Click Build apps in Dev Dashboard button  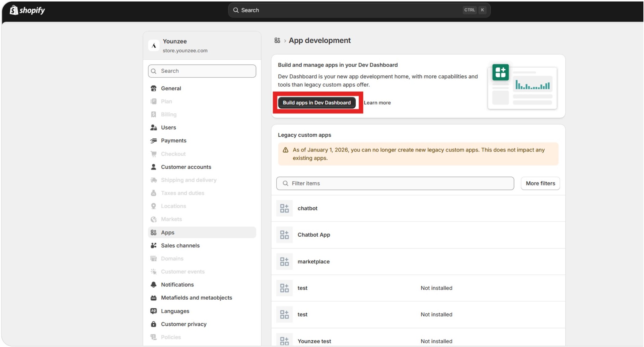point(317,103)
